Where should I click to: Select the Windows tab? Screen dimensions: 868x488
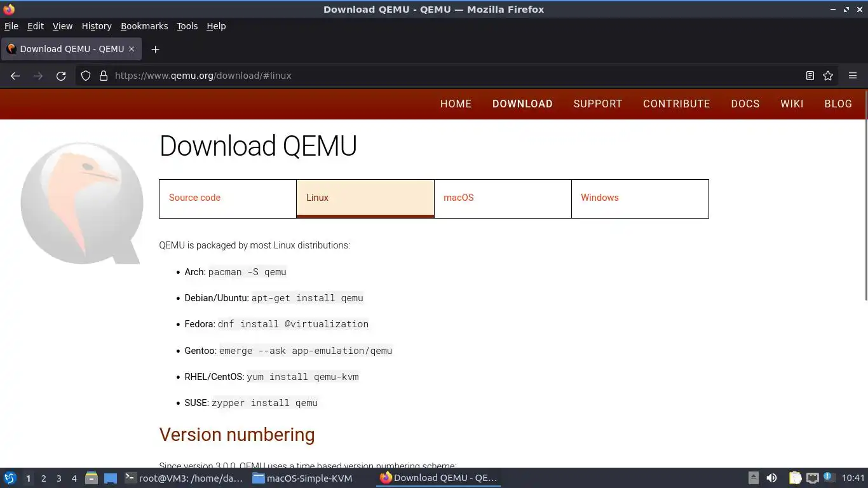pyautogui.click(x=640, y=198)
